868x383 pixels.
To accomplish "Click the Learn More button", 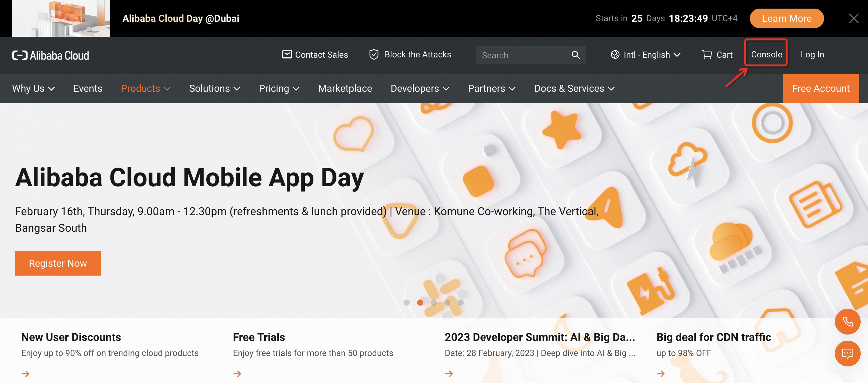I will (786, 18).
